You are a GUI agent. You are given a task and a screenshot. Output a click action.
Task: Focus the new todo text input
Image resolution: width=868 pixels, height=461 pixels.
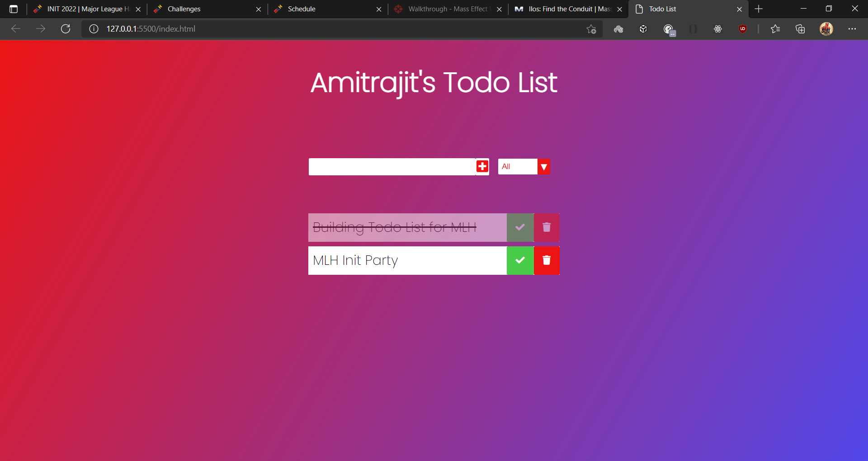[x=392, y=166]
